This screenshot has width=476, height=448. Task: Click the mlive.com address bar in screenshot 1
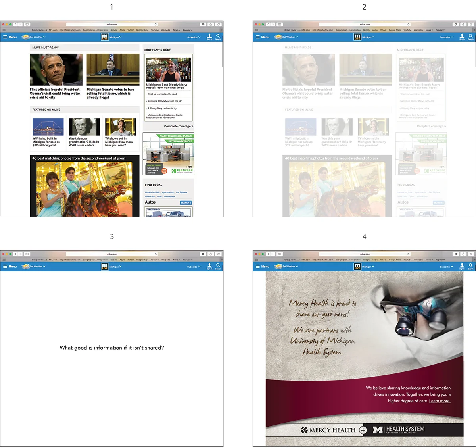tap(112, 24)
